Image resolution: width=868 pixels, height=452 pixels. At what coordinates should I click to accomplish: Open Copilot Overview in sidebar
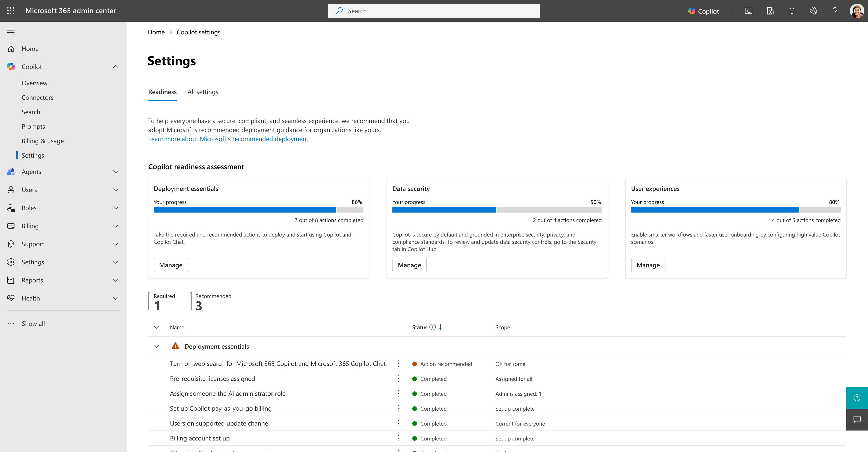34,83
